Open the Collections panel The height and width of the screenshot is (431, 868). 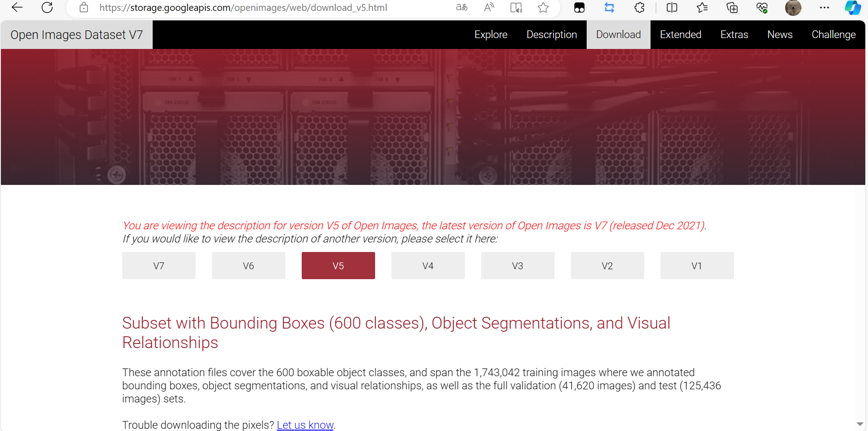click(x=732, y=7)
